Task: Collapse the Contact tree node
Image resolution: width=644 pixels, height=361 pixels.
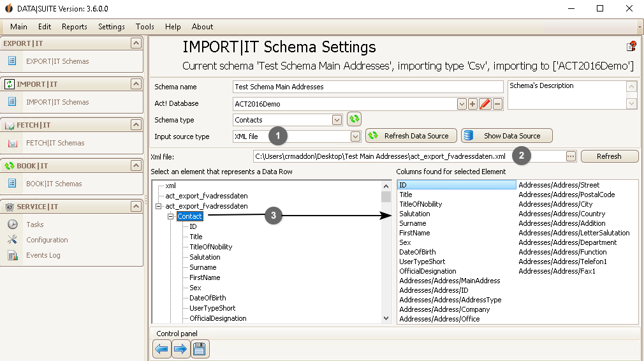Action: [170, 216]
